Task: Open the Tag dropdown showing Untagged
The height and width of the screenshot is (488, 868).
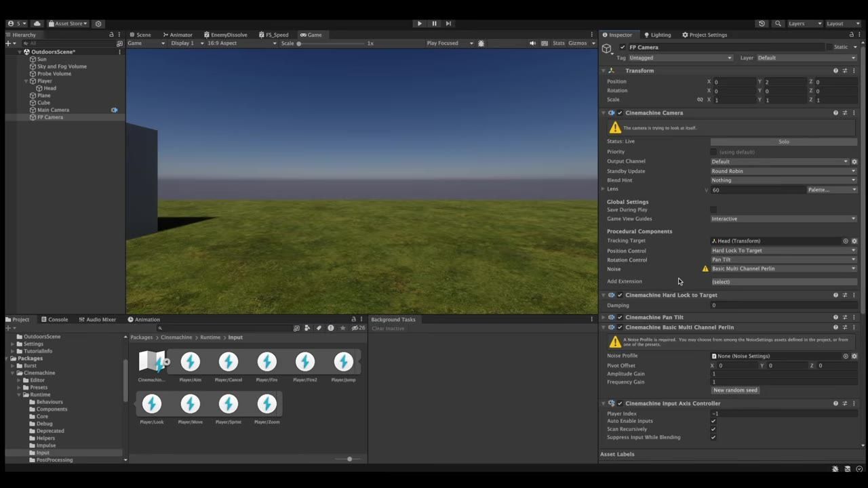Action: click(x=681, y=58)
